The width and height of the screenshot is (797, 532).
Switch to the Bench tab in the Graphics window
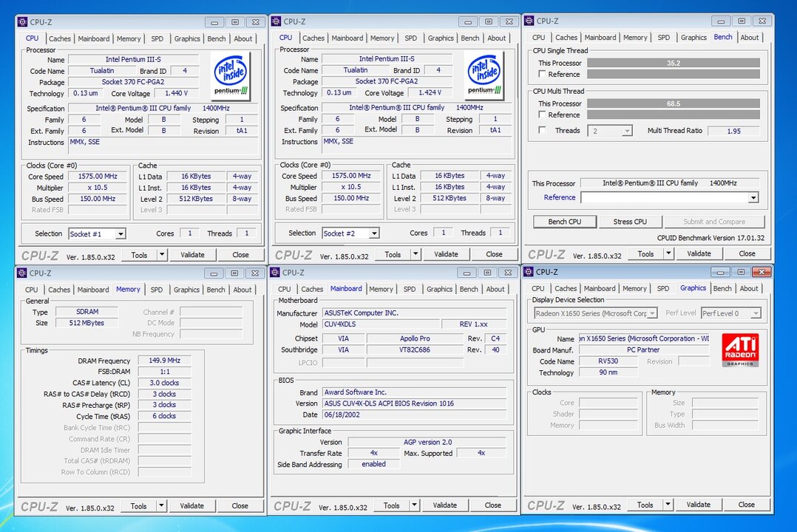[722, 289]
